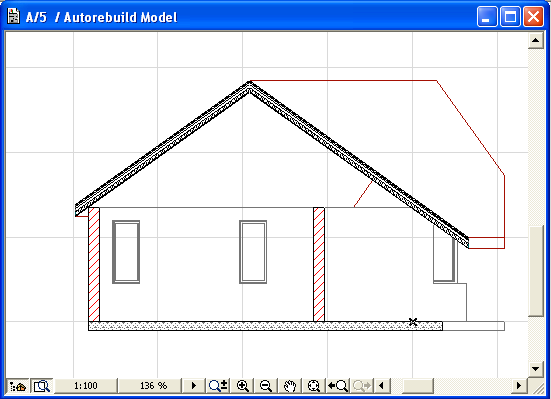
Task: Click horizontal scrollbar right arrow
Action: [x=519, y=386]
